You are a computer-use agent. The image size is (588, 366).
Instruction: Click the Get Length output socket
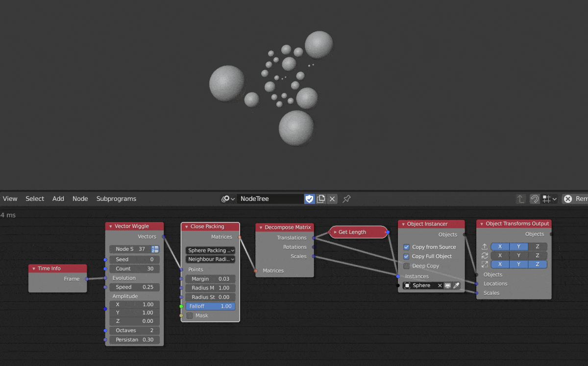[388, 232]
